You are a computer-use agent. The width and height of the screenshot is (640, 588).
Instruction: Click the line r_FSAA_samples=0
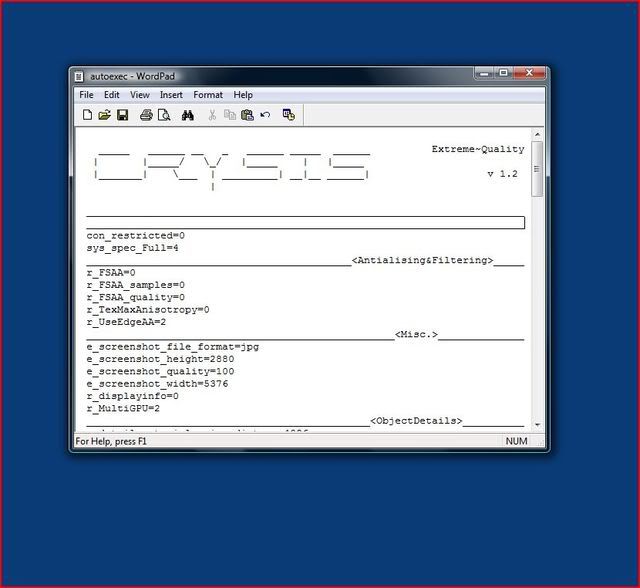click(x=136, y=285)
